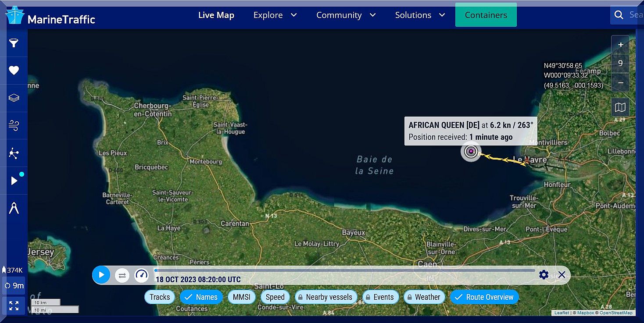
Task: Expand the Explore dropdown menu
Action: (x=275, y=15)
